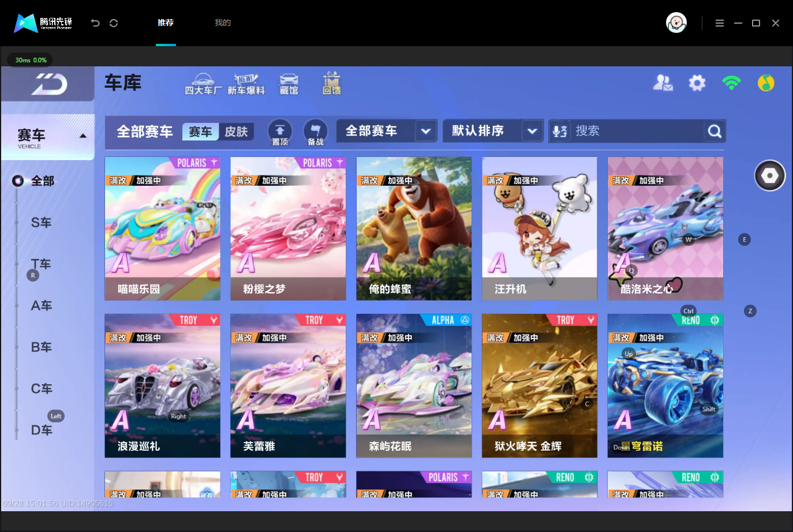Click the voice search microphone icon

click(560, 131)
